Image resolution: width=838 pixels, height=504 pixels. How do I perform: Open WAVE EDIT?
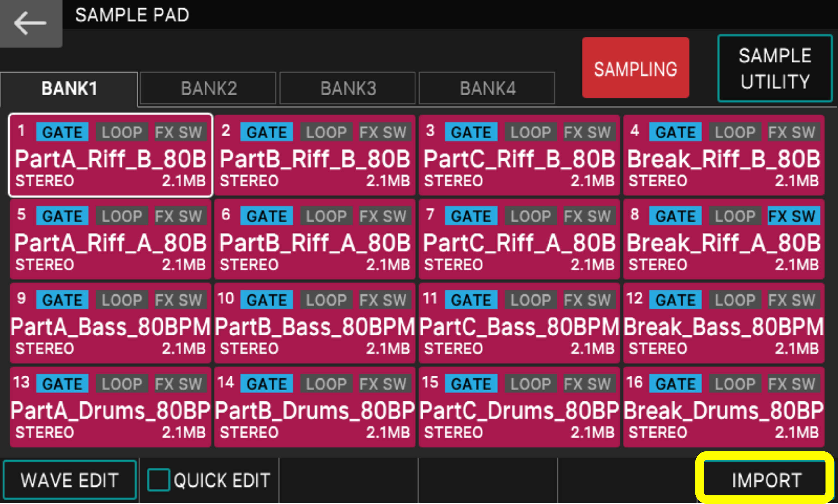point(69,479)
